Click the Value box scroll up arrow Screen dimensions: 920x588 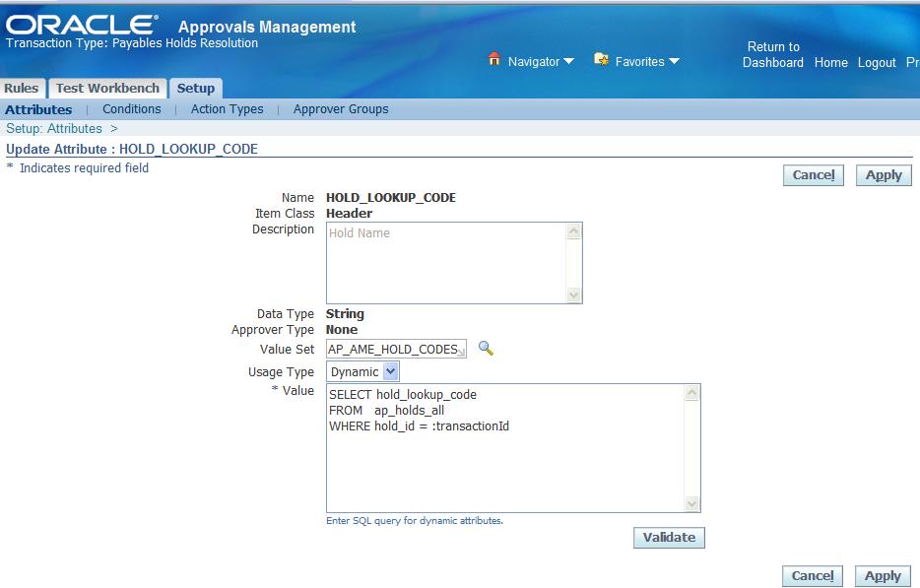692,393
